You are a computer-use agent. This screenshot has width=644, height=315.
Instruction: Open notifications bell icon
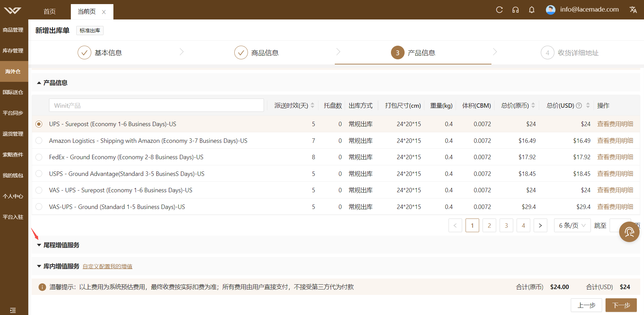tap(532, 10)
